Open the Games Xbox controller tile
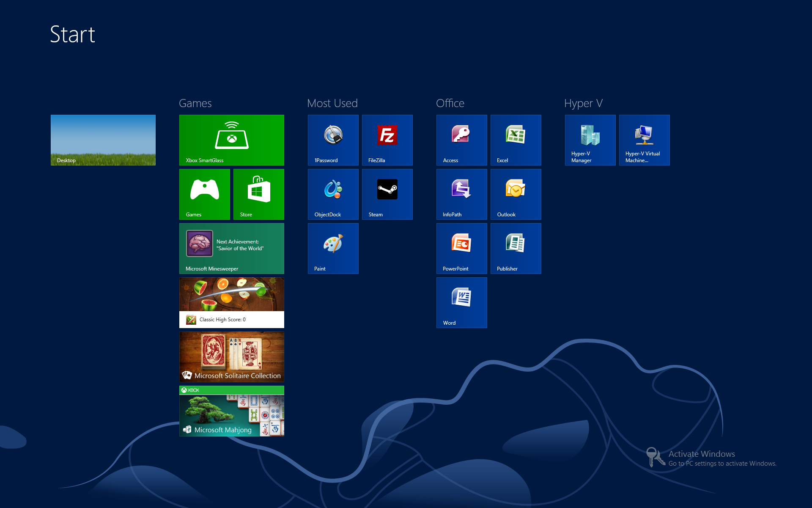The image size is (812, 508). (205, 194)
